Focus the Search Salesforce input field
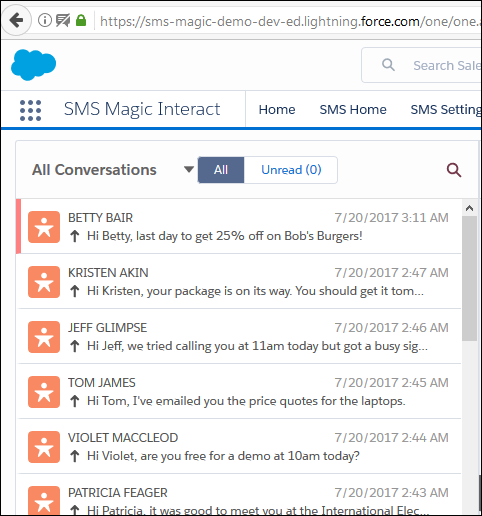This screenshot has width=482, height=516. (422, 65)
